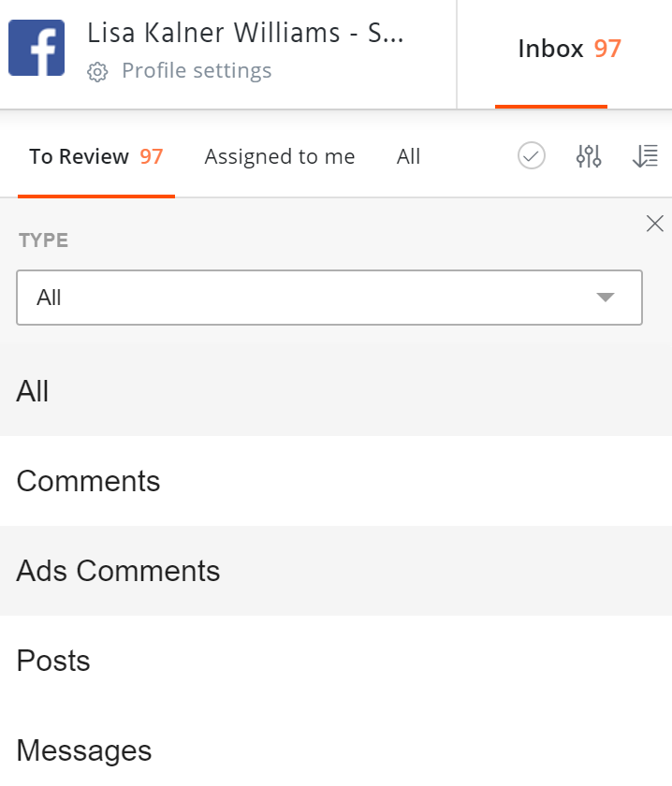672x786 pixels.
Task: Select All option in type list
Action: (x=33, y=391)
